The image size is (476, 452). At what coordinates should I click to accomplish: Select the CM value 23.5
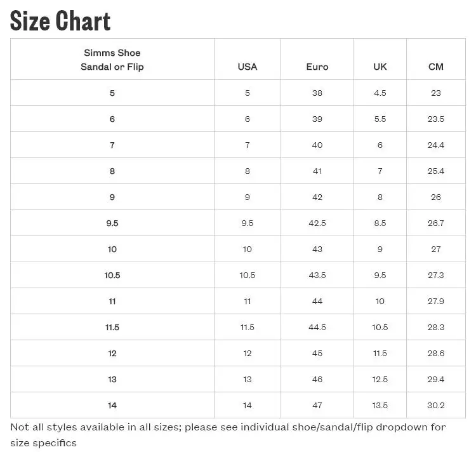(436, 119)
